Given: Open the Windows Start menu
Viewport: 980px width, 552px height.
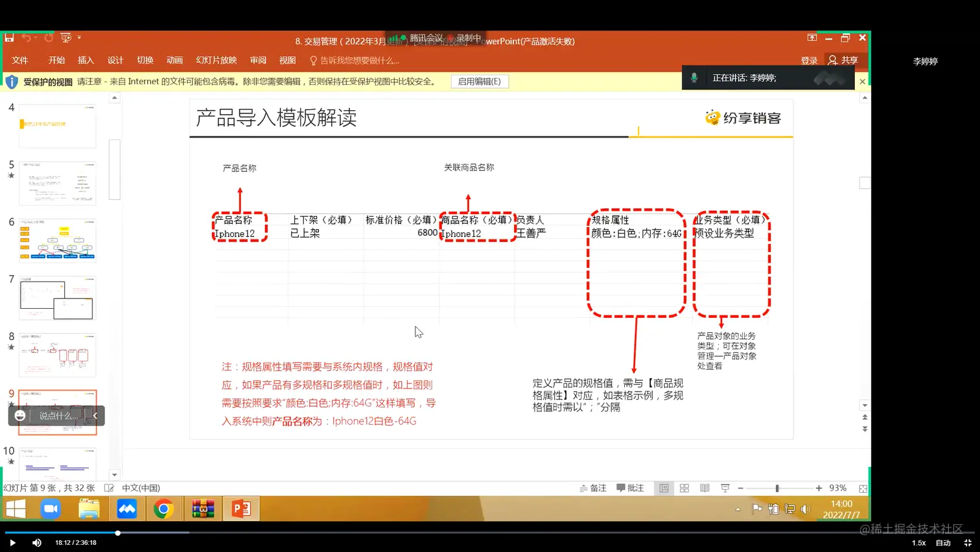Looking at the screenshot, I should [x=16, y=509].
